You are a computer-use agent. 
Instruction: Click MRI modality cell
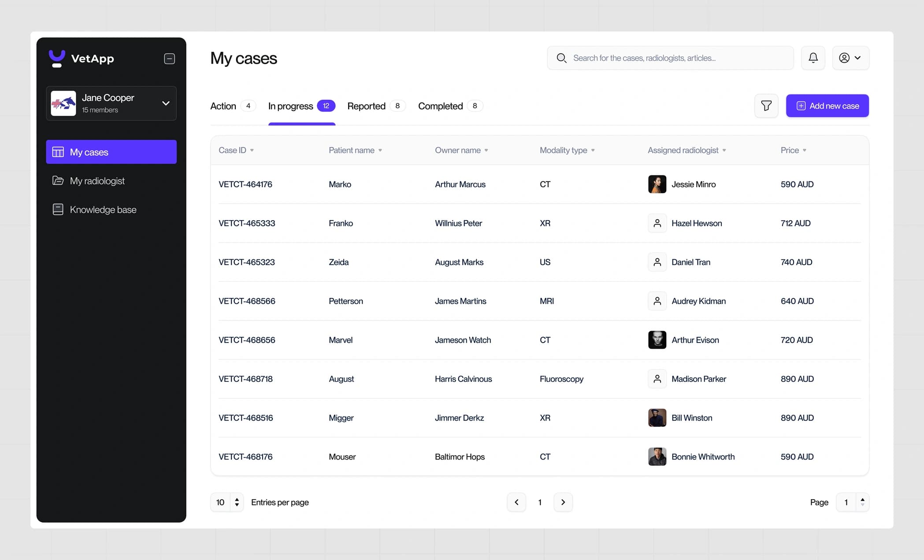coord(547,301)
